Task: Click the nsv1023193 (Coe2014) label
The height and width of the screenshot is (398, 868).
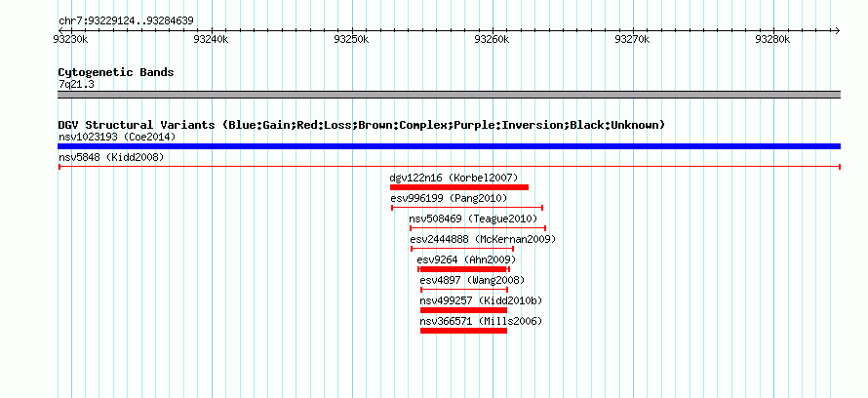Action: point(117,137)
